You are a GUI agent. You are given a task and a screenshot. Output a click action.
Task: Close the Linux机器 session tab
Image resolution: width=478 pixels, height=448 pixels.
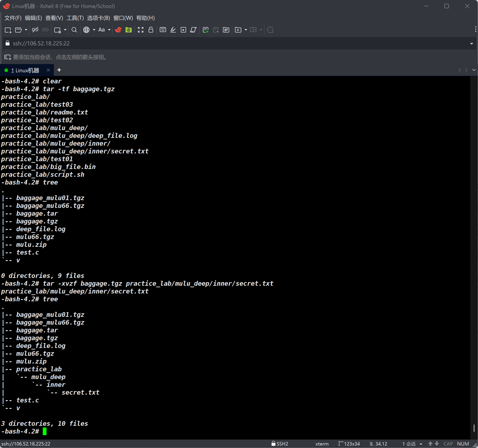[x=48, y=70]
